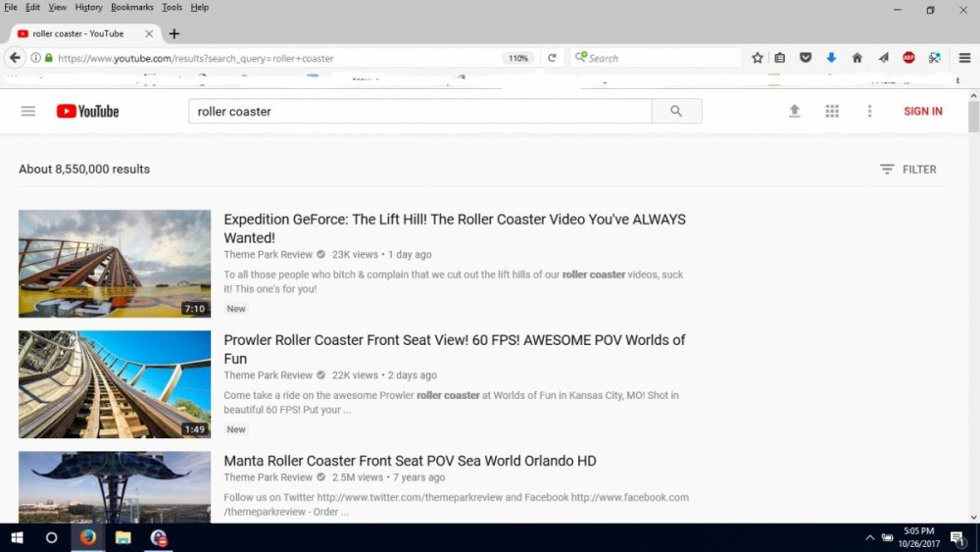The image size is (980, 552).
Task: Open the YouTube apps grid
Action: (x=832, y=112)
